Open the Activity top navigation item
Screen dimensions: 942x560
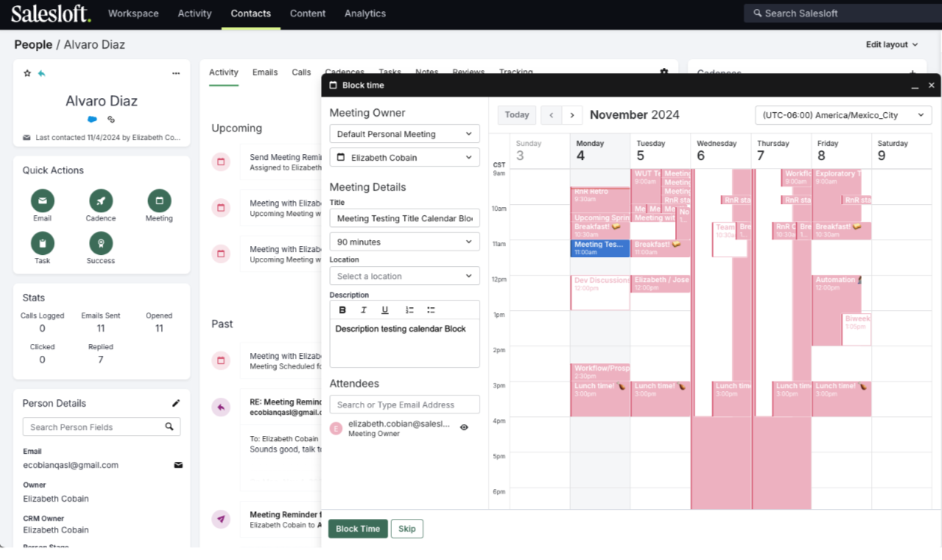(x=195, y=13)
